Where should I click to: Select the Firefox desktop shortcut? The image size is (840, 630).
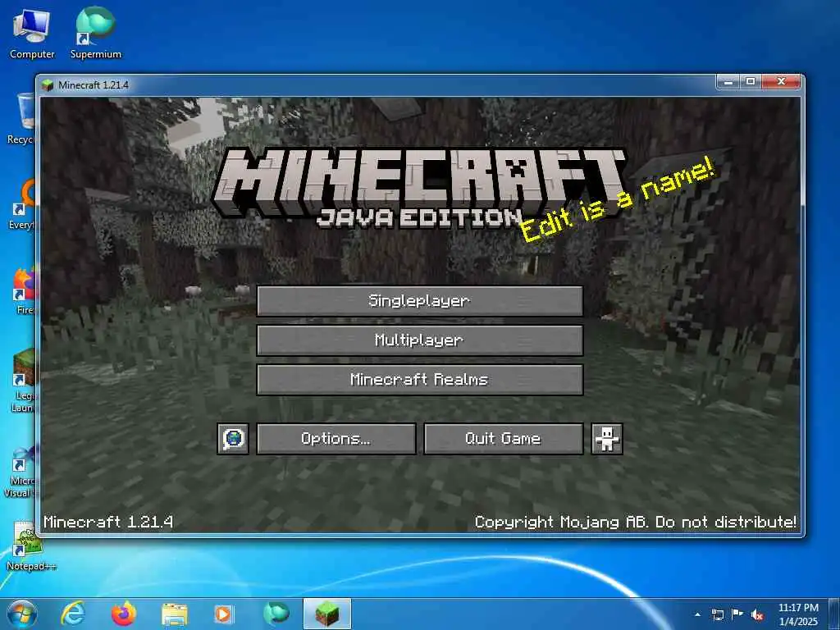[24, 291]
